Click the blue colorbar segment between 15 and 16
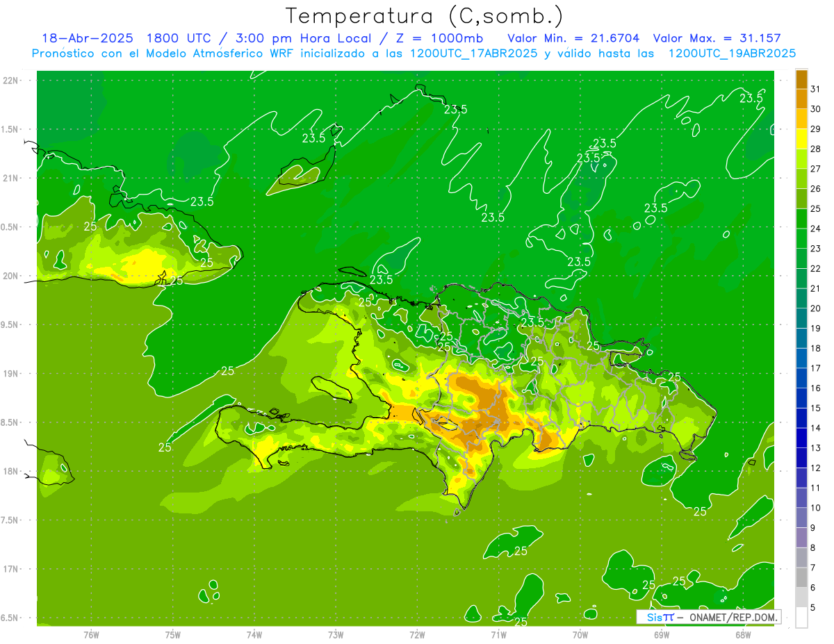 pyautogui.click(x=801, y=398)
